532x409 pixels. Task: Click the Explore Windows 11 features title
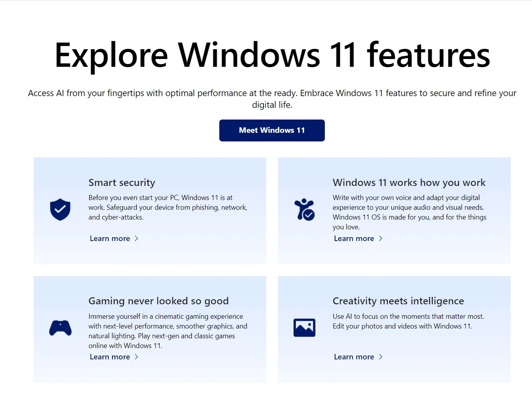(272, 55)
